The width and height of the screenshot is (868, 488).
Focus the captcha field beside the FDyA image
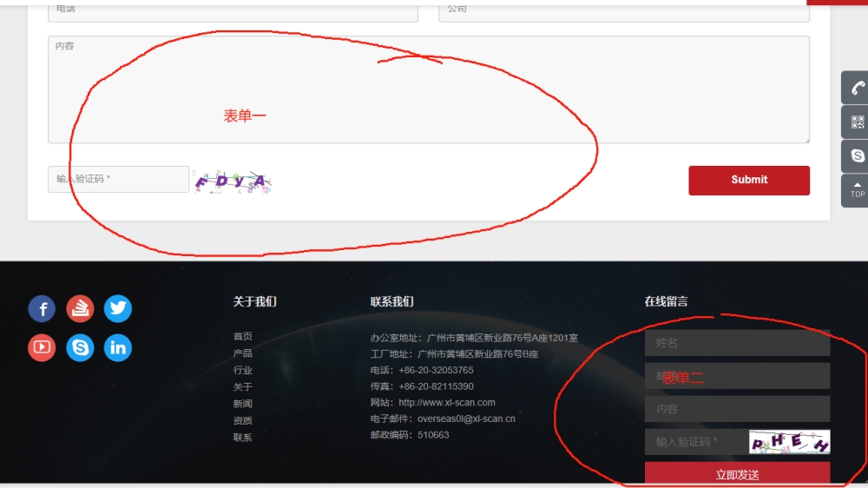pos(118,179)
